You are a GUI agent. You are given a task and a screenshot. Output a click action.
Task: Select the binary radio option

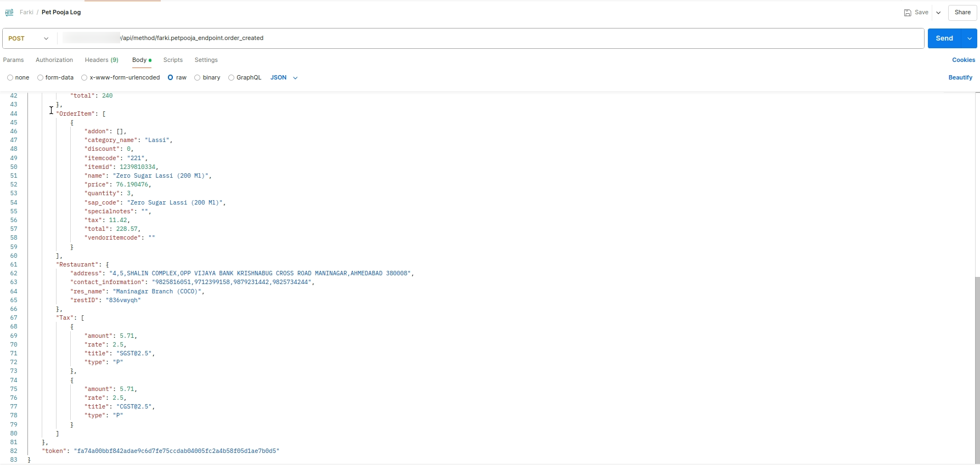[x=198, y=78]
